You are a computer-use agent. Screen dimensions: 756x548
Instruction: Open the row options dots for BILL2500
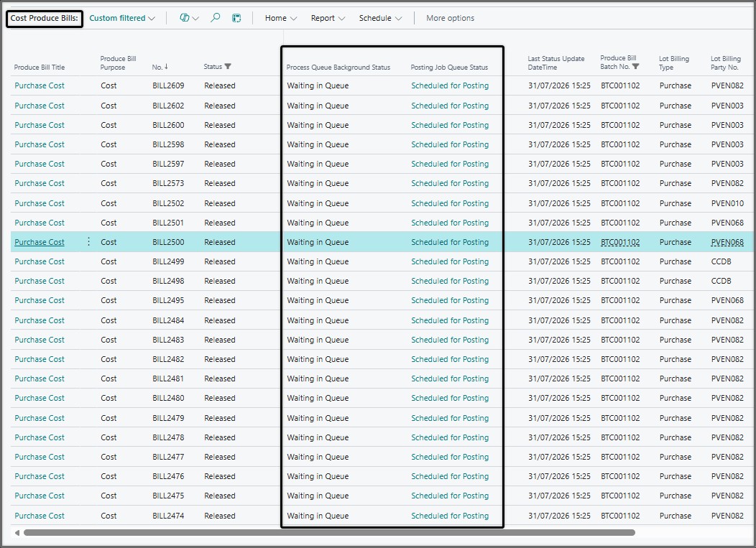tap(88, 242)
